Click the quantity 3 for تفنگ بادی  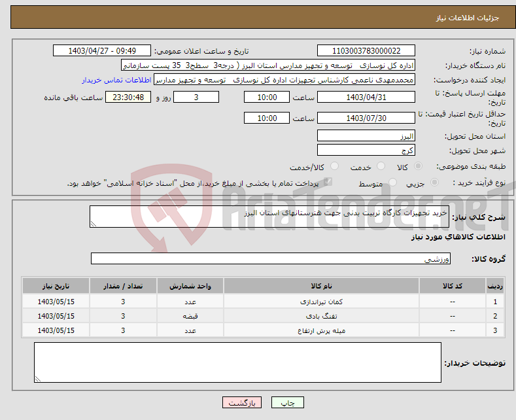[x=123, y=316]
